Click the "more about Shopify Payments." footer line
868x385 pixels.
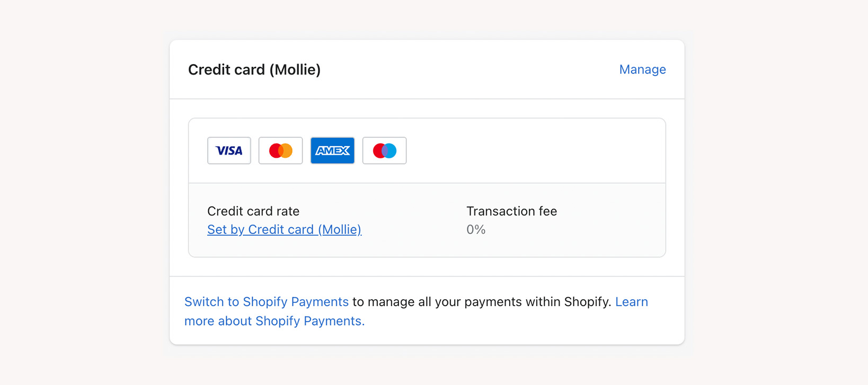274,321
